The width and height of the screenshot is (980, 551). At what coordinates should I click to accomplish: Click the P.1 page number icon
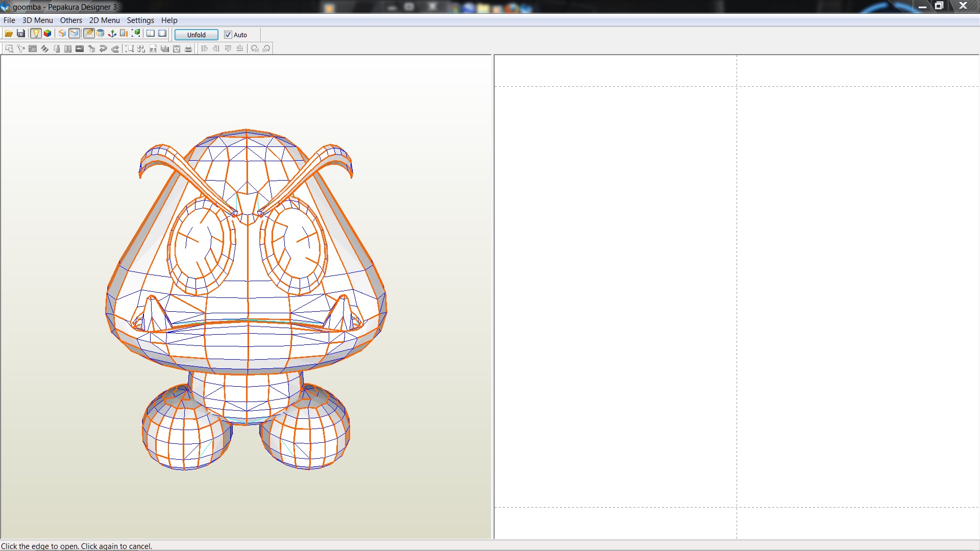pyautogui.click(x=153, y=49)
